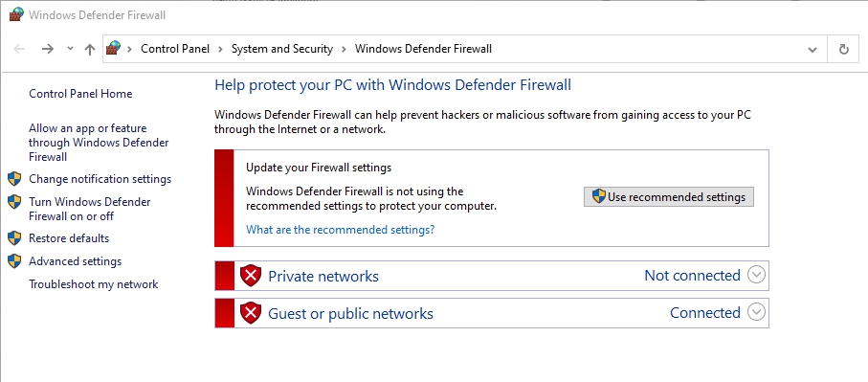Click the back navigation arrow
Screen dimensions: 868x382
tap(19, 49)
